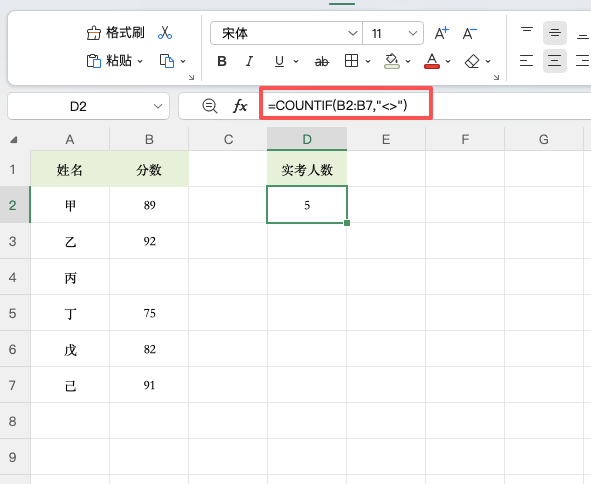This screenshot has height=484, width=591.
Task: Open the Underline style dropdown arrow
Action: [x=296, y=61]
